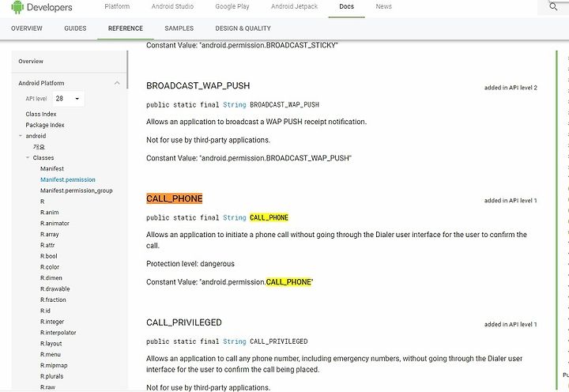The image size is (569, 392).
Task: Open R.interpolator in the sidebar
Action: pyautogui.click(x=58, y=333)
